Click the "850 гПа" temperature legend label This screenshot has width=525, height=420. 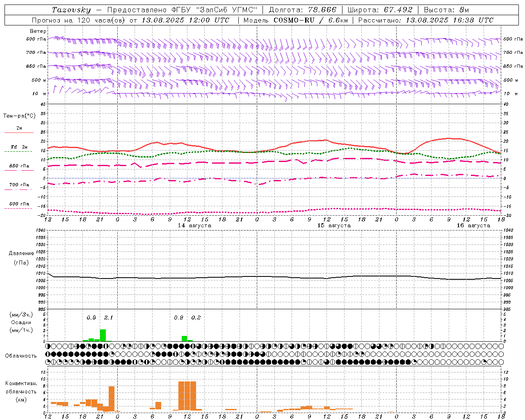coord(19,166)
